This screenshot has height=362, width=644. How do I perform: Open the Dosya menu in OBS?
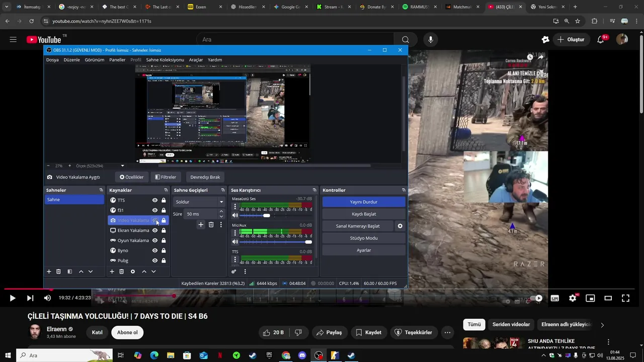click(52, 60)
